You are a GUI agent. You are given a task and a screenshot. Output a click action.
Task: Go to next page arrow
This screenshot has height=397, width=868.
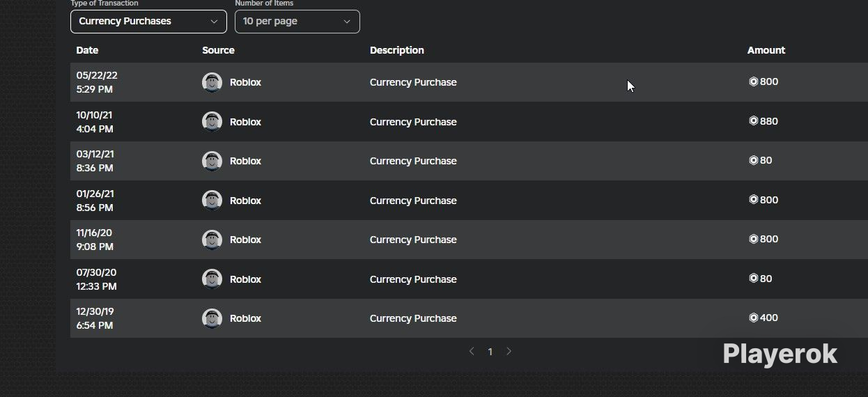(509, 352)
